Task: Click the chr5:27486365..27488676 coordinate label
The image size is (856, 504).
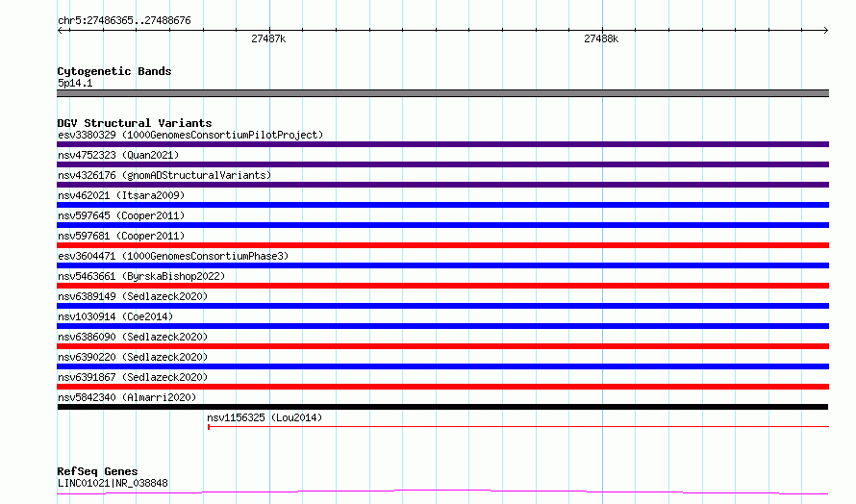Action: pos(124,21)
